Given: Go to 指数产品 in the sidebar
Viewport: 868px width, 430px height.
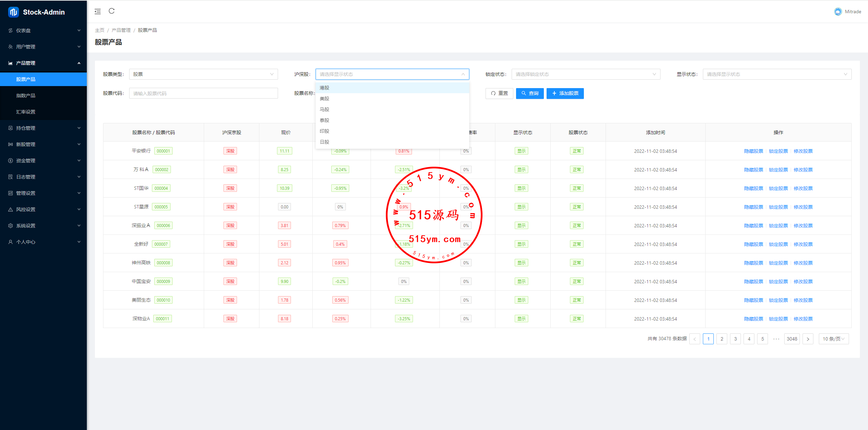Looking at the screenshot, I should click(x=26, y=96).
